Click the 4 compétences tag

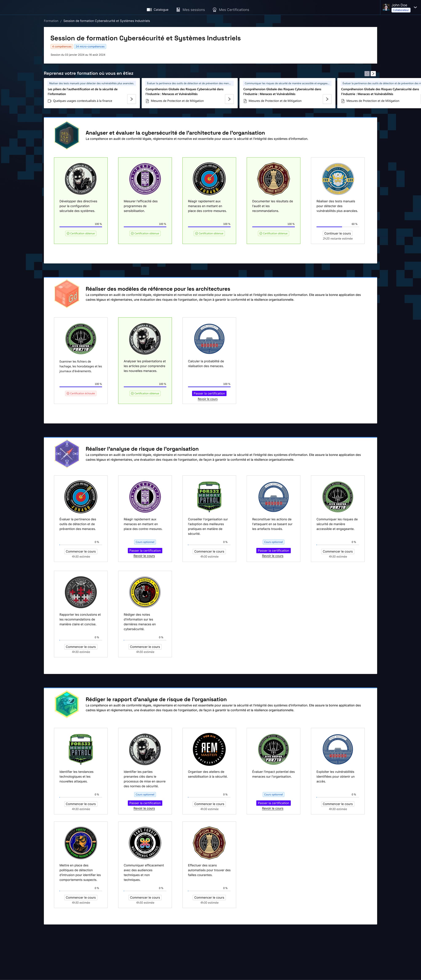tap(62, 47)
